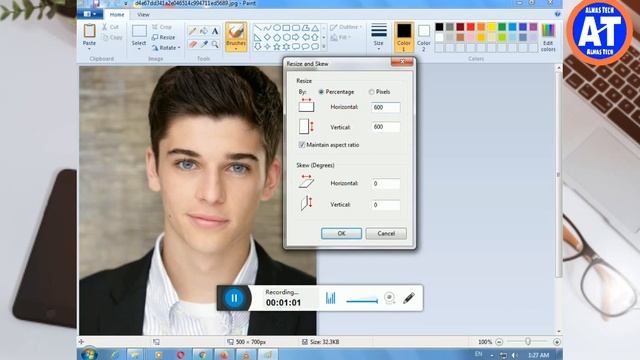Viewport: 640px width, 360px height.
Task: Click the recorder audio level bars icon
Action: pyautogui.click(x=331, y=298)
